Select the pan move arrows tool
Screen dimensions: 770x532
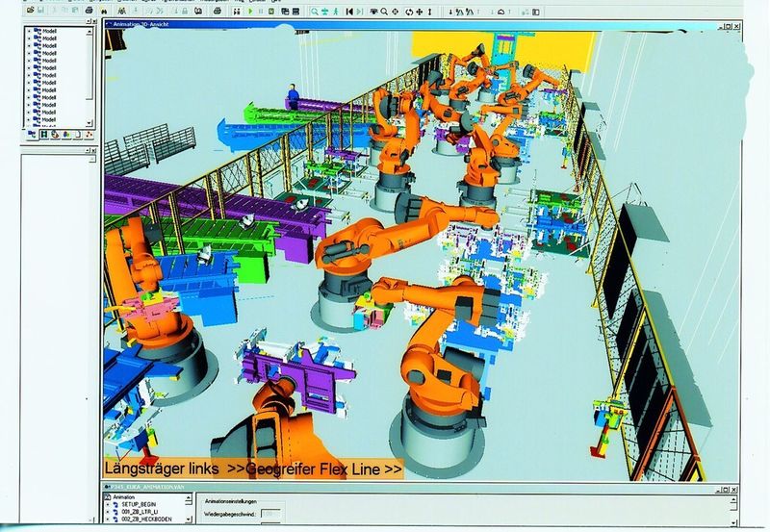click(x=420, y=12)
